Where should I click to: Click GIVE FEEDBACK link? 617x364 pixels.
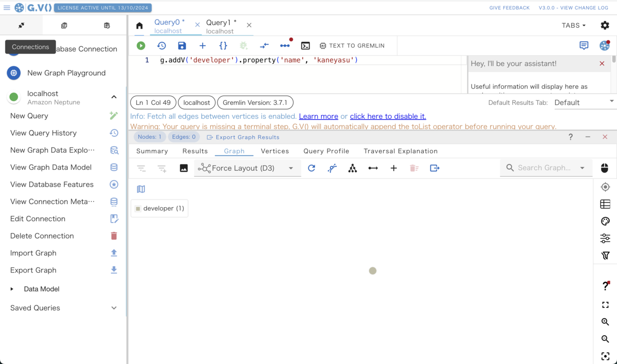click(x=510, y=8)
